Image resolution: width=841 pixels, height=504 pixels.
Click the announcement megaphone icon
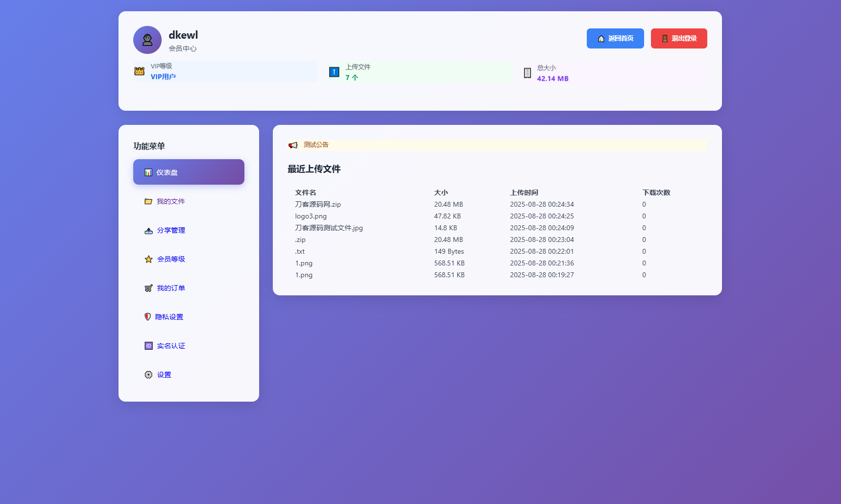pos(293,145)
